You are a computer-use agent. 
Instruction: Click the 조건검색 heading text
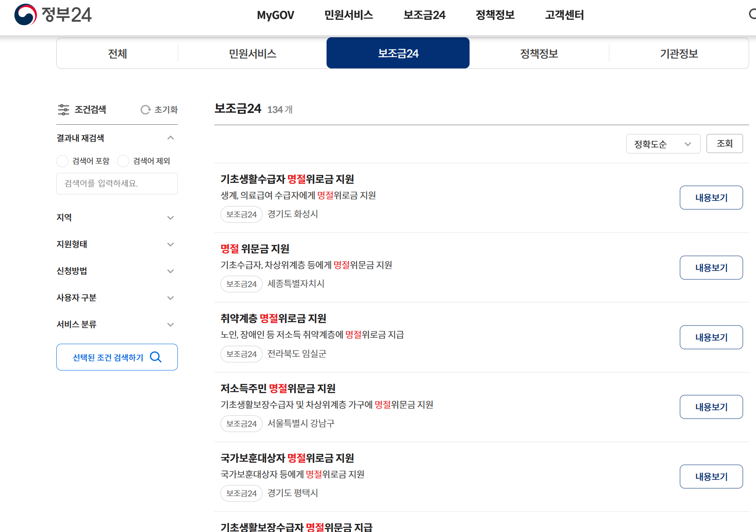click(90, 110)
